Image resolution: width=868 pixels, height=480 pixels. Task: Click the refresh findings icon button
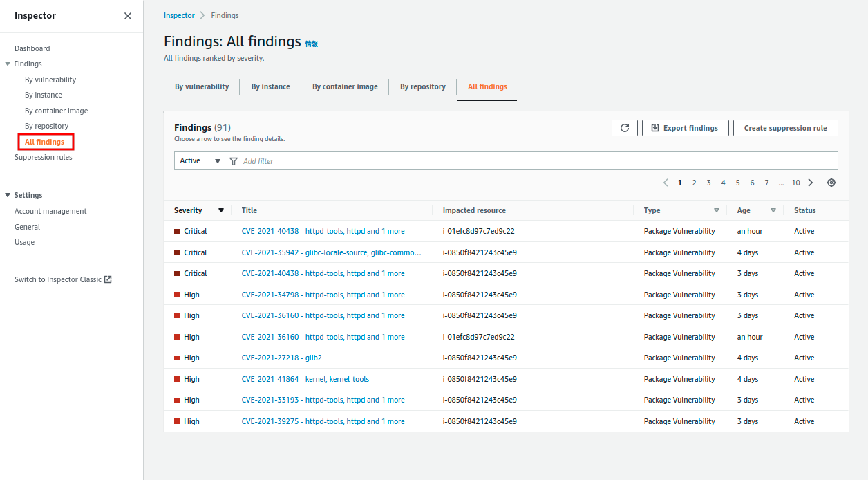point(624,128)
